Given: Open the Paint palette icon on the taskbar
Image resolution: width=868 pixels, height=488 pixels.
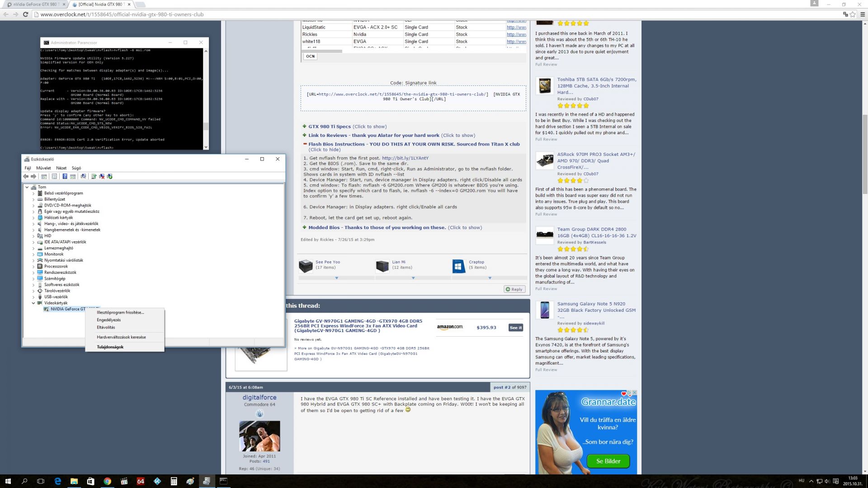Looking at the screenshot, I should [190, 481].
